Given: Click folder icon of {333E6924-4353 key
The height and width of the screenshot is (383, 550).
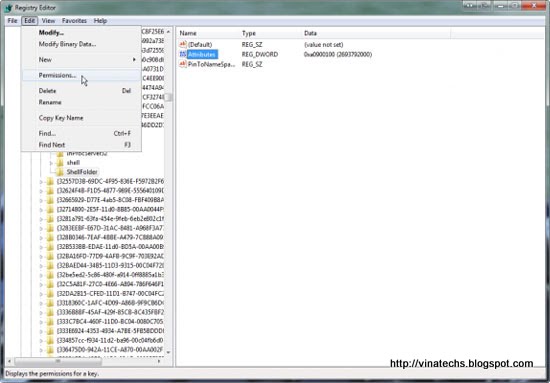Looking at the screenshot, I should tap(50, 331).
